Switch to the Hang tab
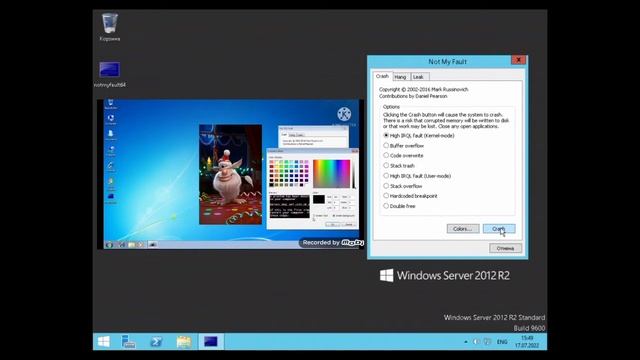This screenshot has height=360, width=640. tap(400, 77)
